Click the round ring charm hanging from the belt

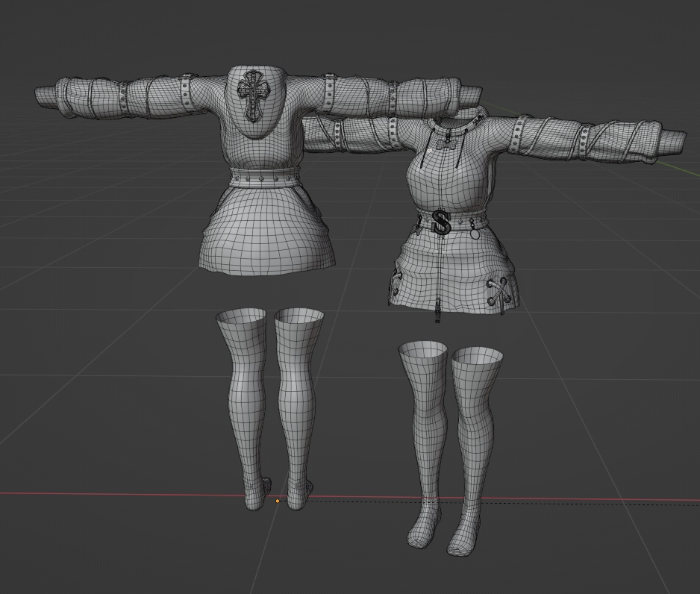pos(474,233)
